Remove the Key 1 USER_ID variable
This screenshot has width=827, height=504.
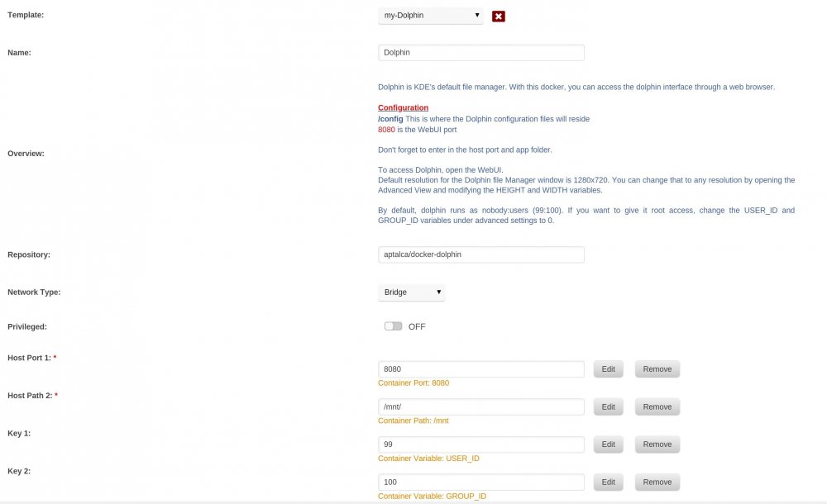657,445
